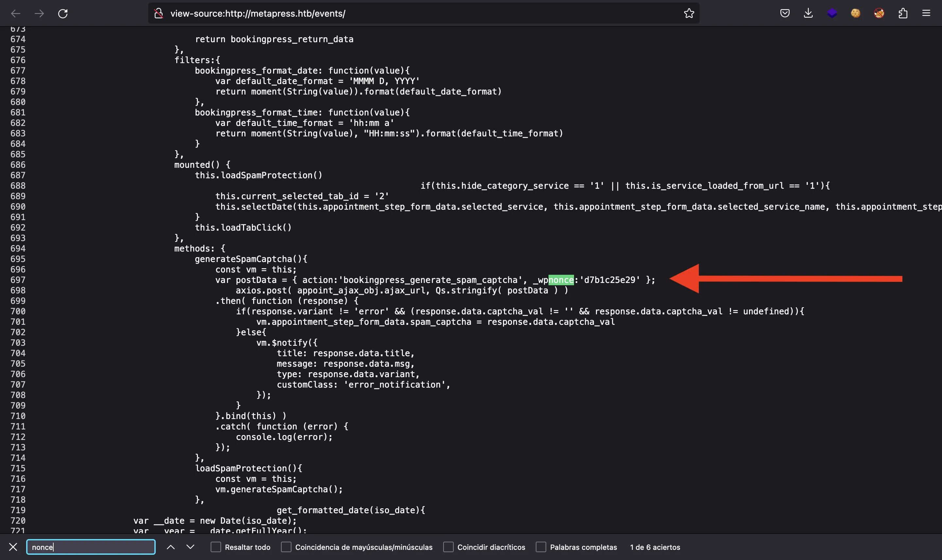This screenshot has width=942, height=560.
Task: Go forward to the next page
Action: pyautogui.click(x=39, y=14)
